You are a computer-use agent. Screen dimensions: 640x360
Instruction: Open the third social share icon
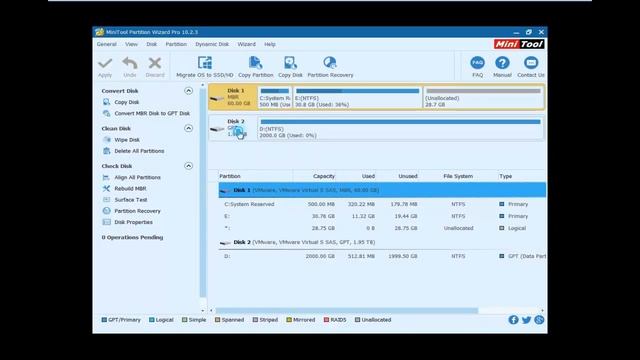click(x=539, y=320)
